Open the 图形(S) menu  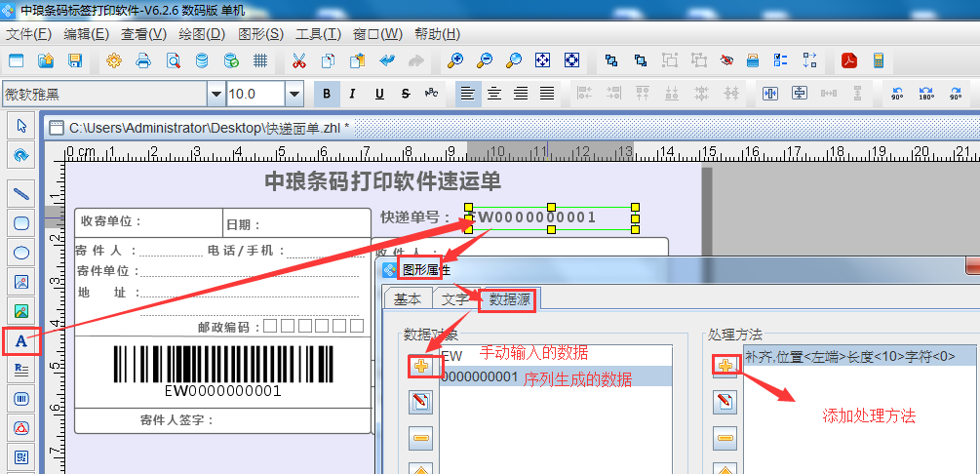[x=260, y=34]
